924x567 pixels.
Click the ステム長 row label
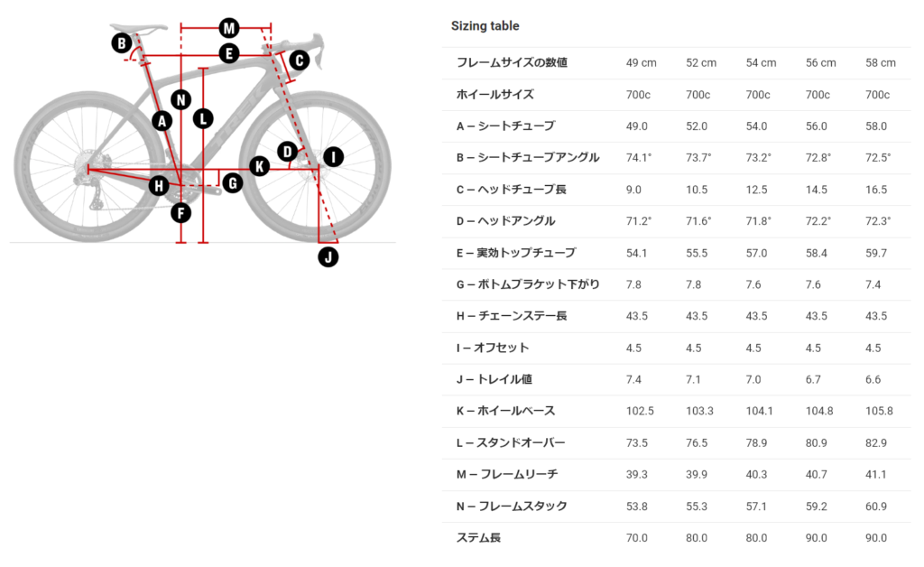(x=478, y=537)
